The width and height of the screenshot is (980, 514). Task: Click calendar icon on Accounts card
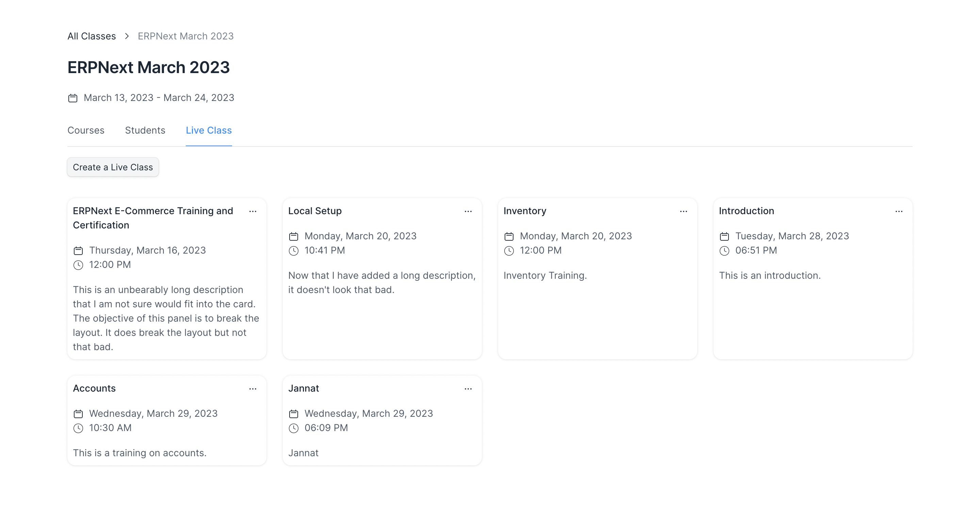coord(78,414)
